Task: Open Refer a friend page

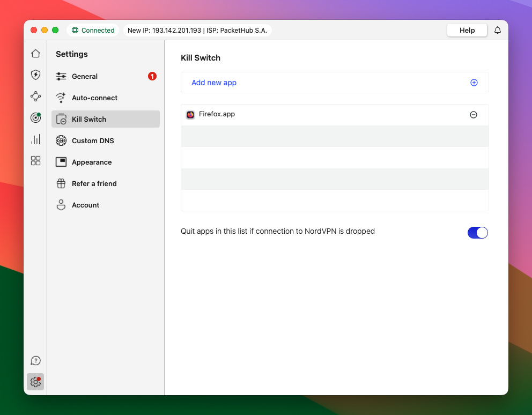Action: [94, 184]
